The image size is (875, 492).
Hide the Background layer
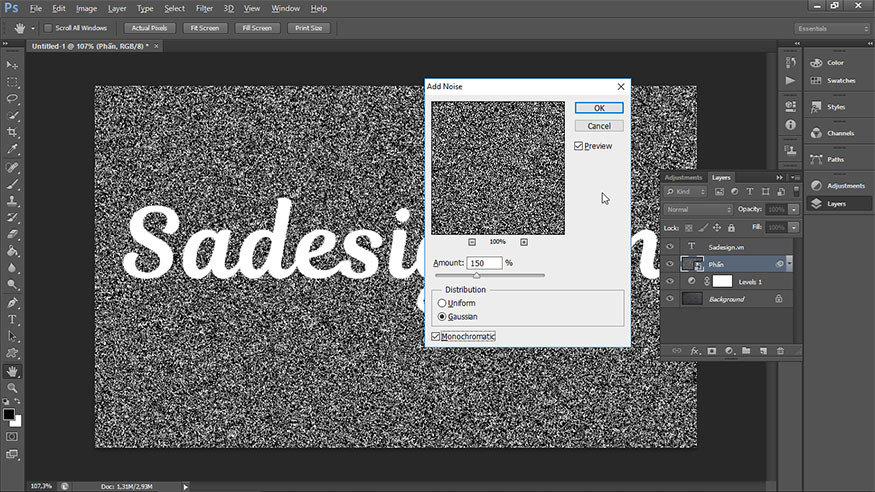coord(670,298)
